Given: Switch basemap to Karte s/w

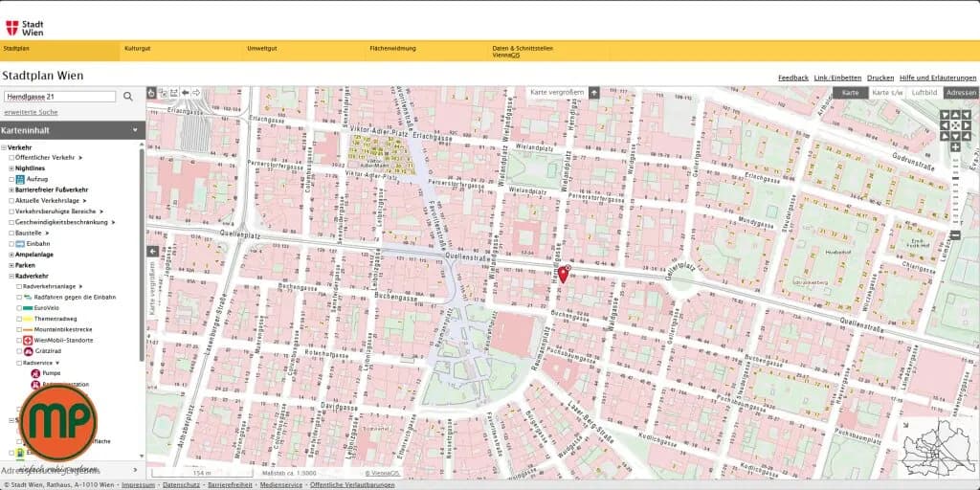Looking at the screenshot, I should [x=887, y=93].
